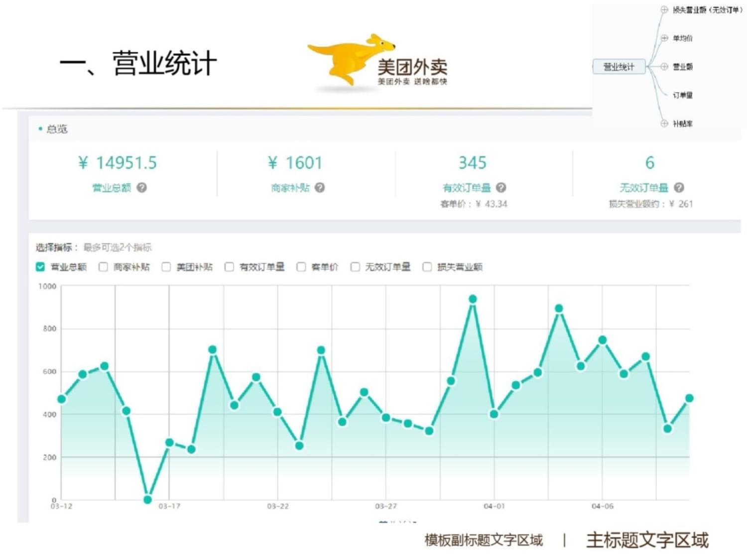Click the data point above 04-06
The width and height of the screenshot is (747, 560).
(x=602, y=340)
